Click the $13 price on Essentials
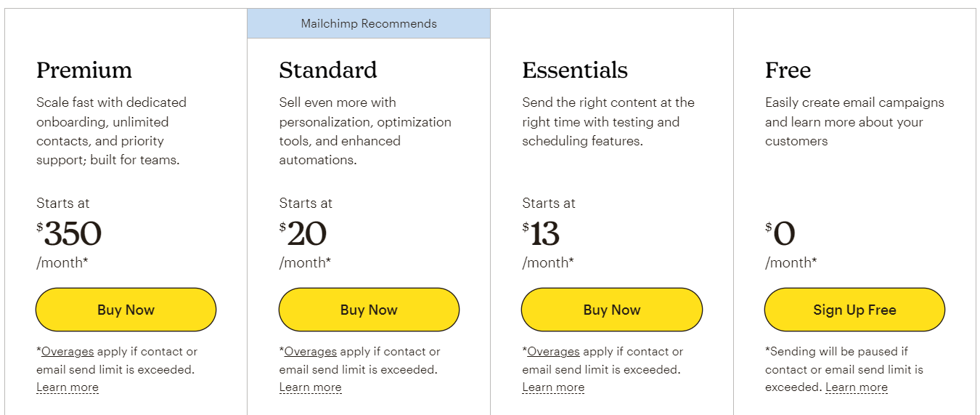980x415 pixels. pyautogui.click(x=543, y=234)
